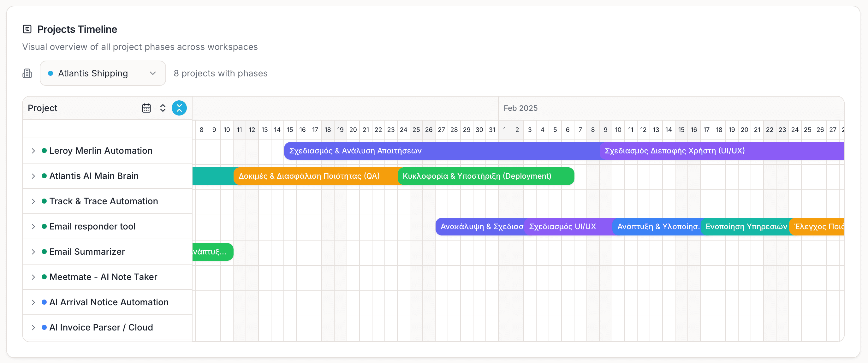Click the blue dot inside the Atlantis Shipping selector
868x363 pixels.
click(x=51, y=73)
